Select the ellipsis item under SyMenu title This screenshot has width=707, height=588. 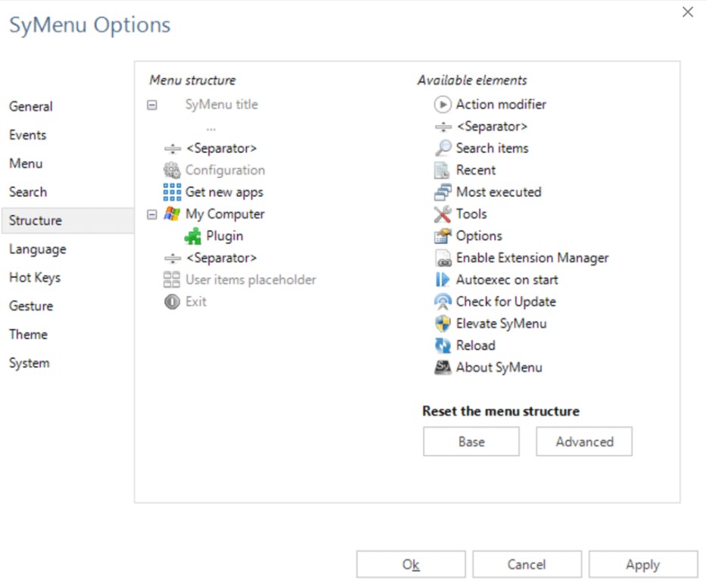coord(211,129)
